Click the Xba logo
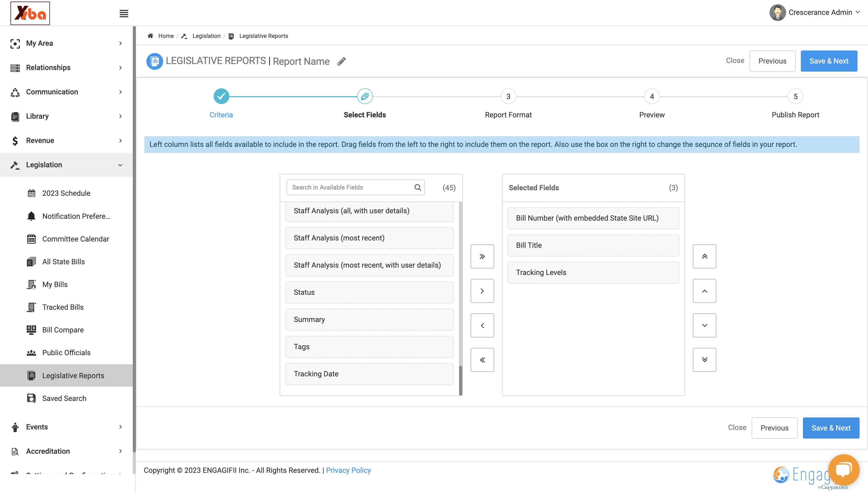Screen dimensions: 868x494 (x=30, y=13)
